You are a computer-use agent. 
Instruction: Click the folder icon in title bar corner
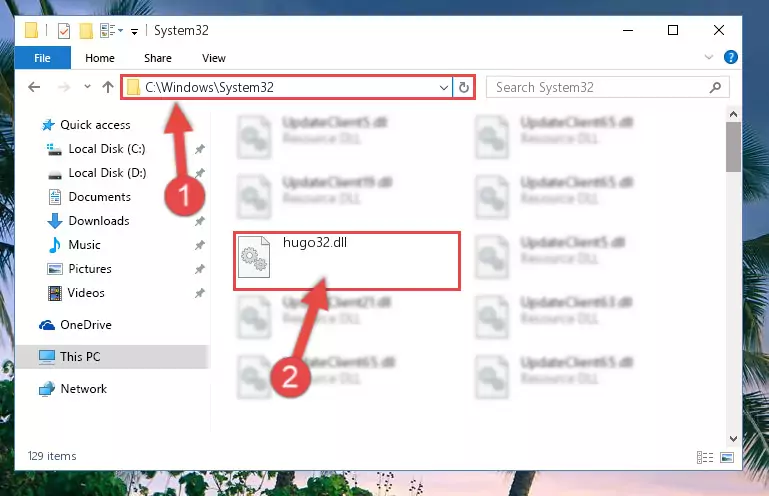pyautogui.click(x=31, y=30)
